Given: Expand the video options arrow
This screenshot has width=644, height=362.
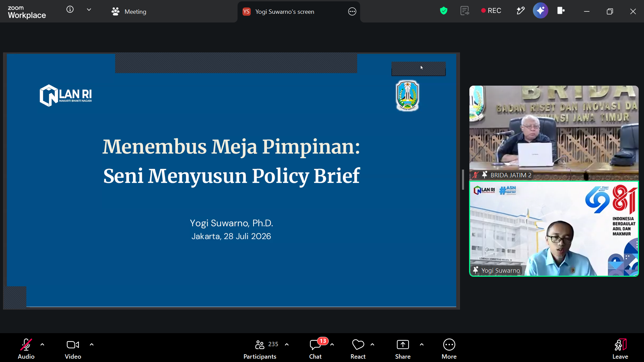Looking at the screenshot, I should pyautogui.click(x=92, y=345).
